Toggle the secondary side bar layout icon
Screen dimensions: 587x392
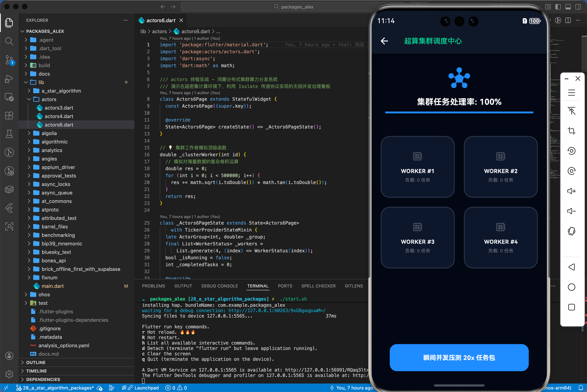[578, 7]
